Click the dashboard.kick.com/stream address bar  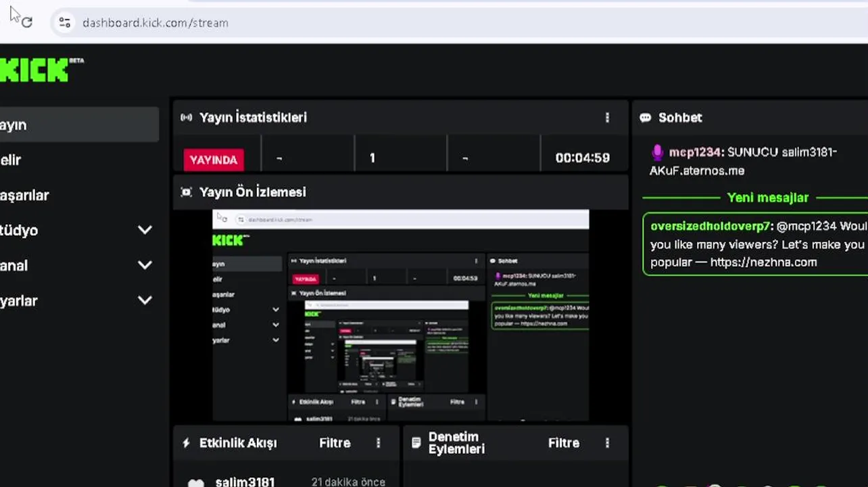[x=155, y=23]
